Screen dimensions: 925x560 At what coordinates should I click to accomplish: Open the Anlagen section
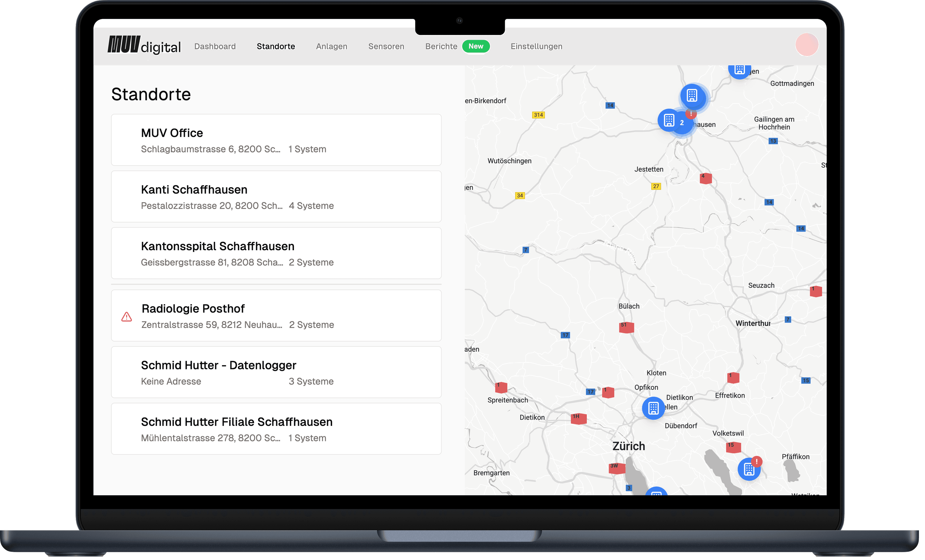coord(331,46)
